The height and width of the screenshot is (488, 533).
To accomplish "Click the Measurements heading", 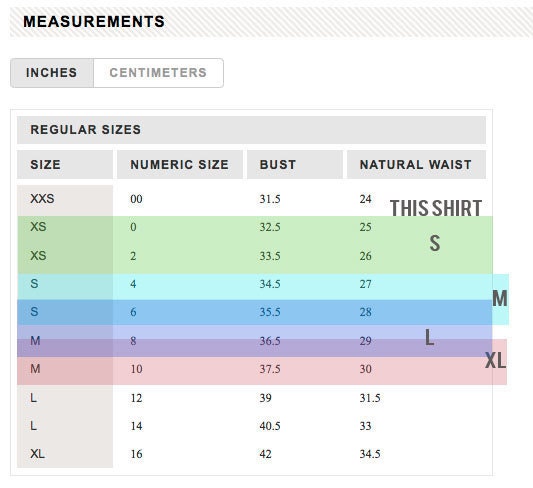I will coord(94,21).
